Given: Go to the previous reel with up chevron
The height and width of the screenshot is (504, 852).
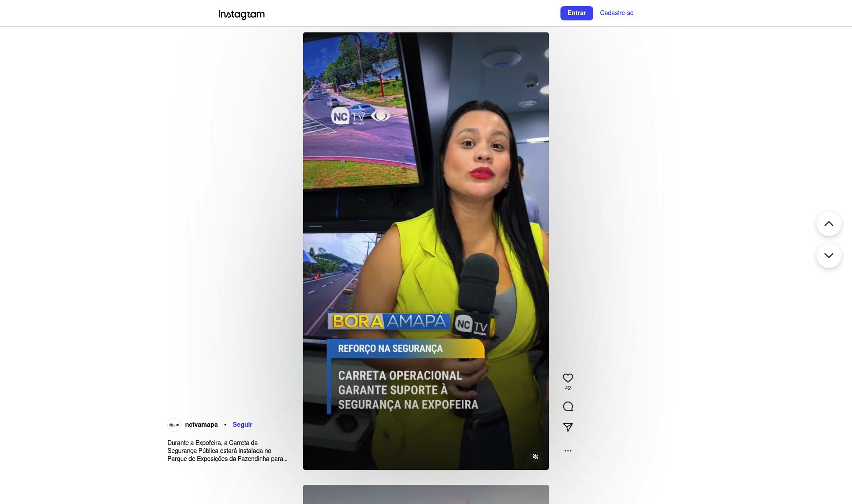Looking at the screenshot, I should click(x=828, y=224).
